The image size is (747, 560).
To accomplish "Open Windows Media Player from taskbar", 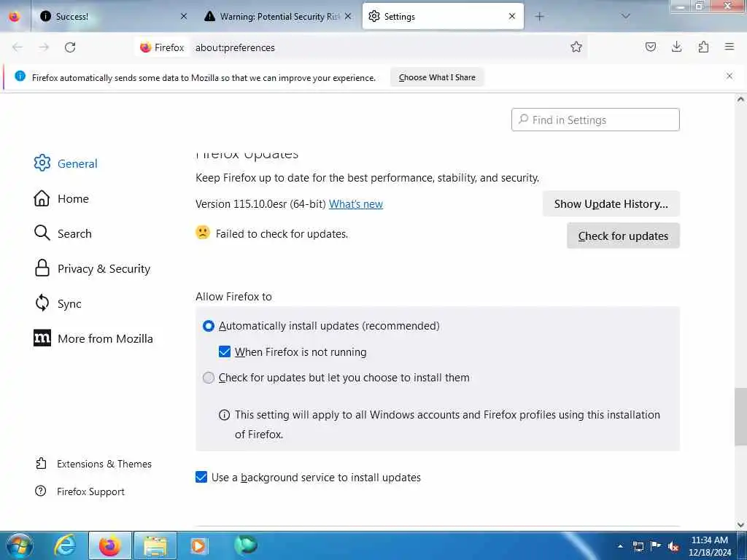I will click(x=198, y=545).
